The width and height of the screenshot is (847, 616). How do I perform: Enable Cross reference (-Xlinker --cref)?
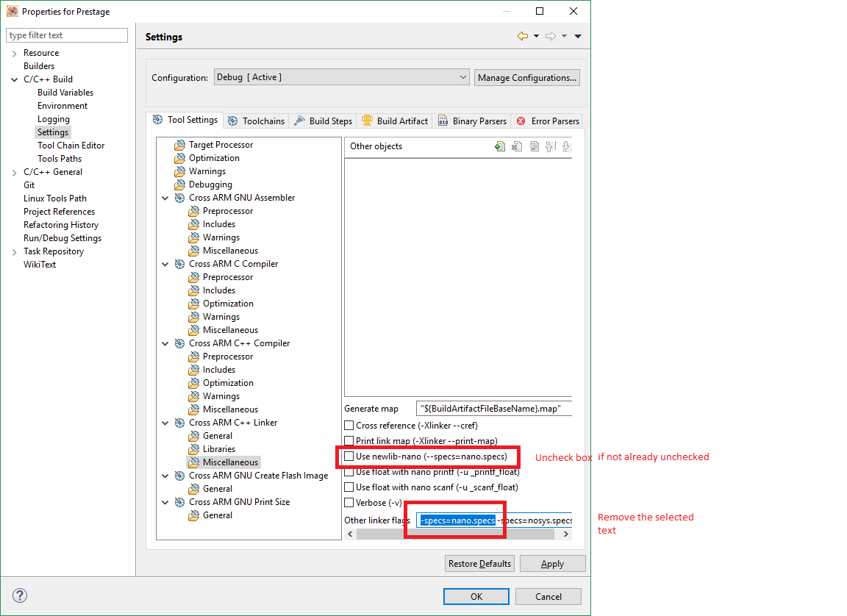pyautogui.click(x=349, y=425)
